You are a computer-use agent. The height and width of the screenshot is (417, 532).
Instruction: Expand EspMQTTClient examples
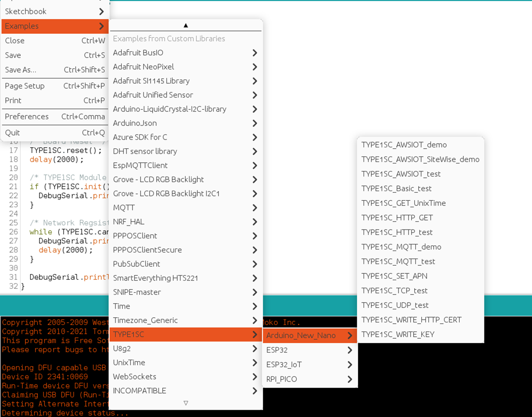[x=186, y=166]
